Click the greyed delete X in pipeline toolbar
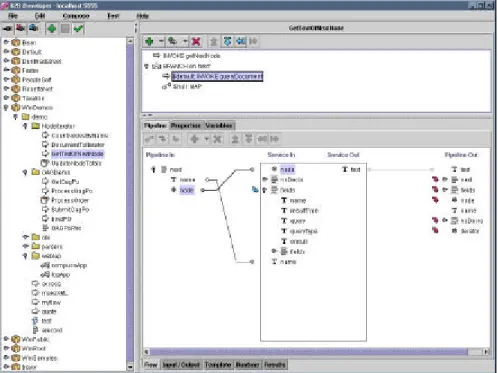The width and height of the screenshot is (498, 373). tap(217, 139)
